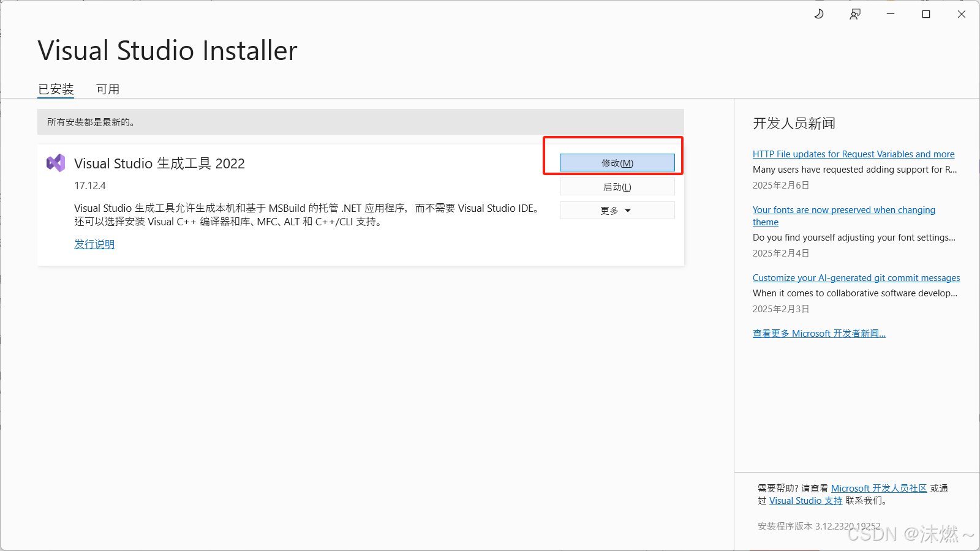The width and height of the screenshot is (980, 551).
Task: Click the 启动(L) button
Action: pyautogui.click(x=617, y=187)
